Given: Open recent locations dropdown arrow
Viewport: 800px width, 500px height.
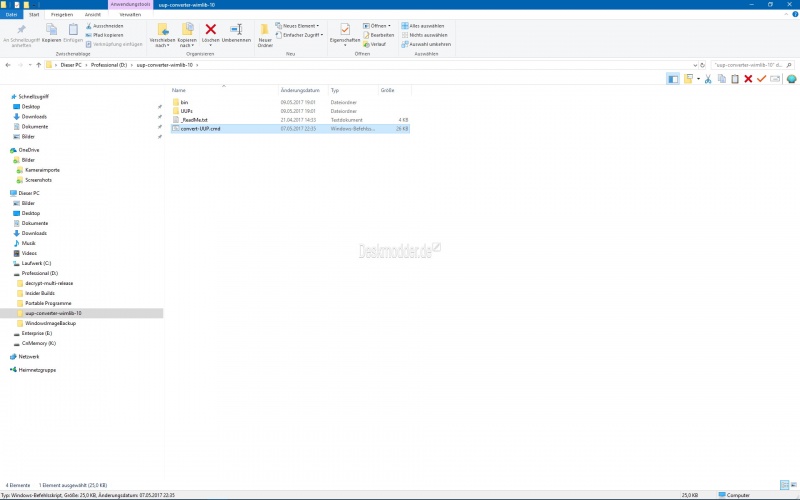Looking at the screenshot, I should point(30,65).
